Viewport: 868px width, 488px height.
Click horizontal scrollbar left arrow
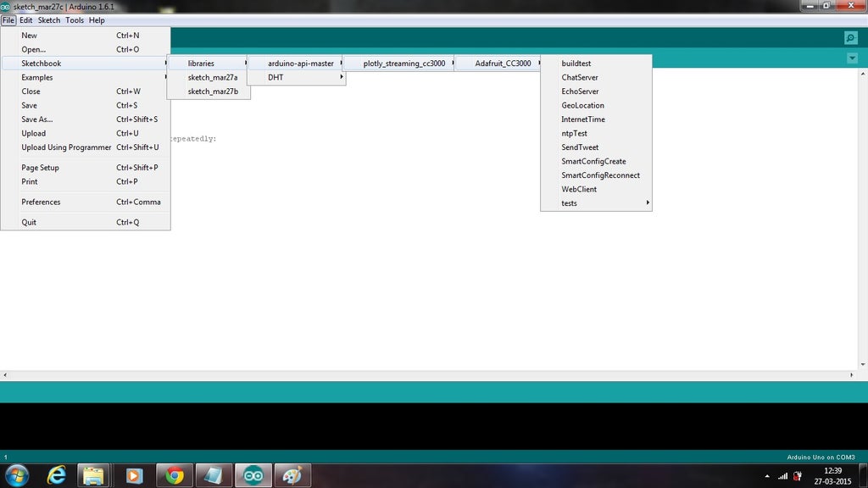pyautogui.click(x=5, y=375)
